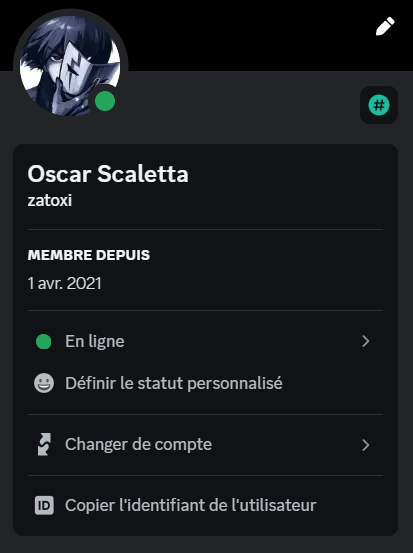Screen dimensions: 413x553
Task: Click the black profile banner area
Action: tap(247, 35)
